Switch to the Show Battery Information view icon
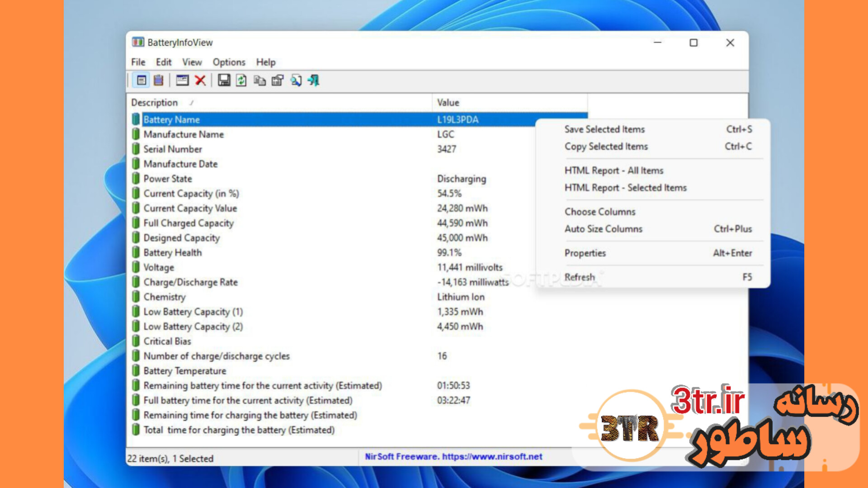 click(142, 81)
